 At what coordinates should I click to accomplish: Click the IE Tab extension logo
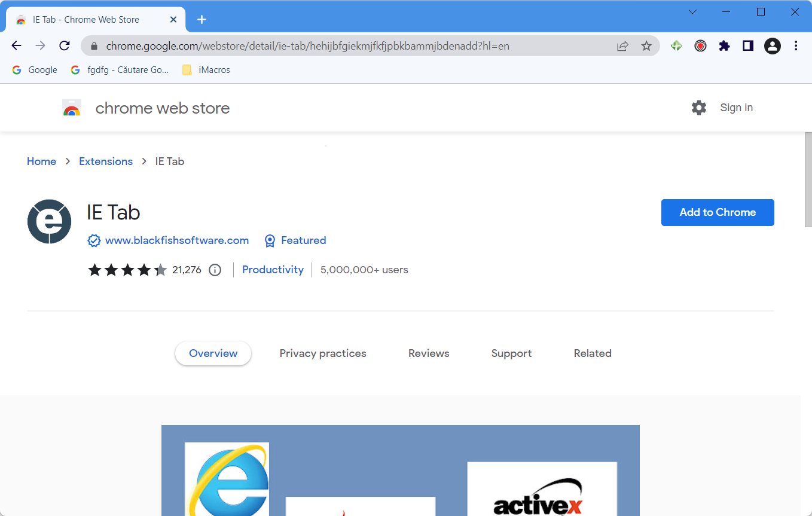click(50, 221)
